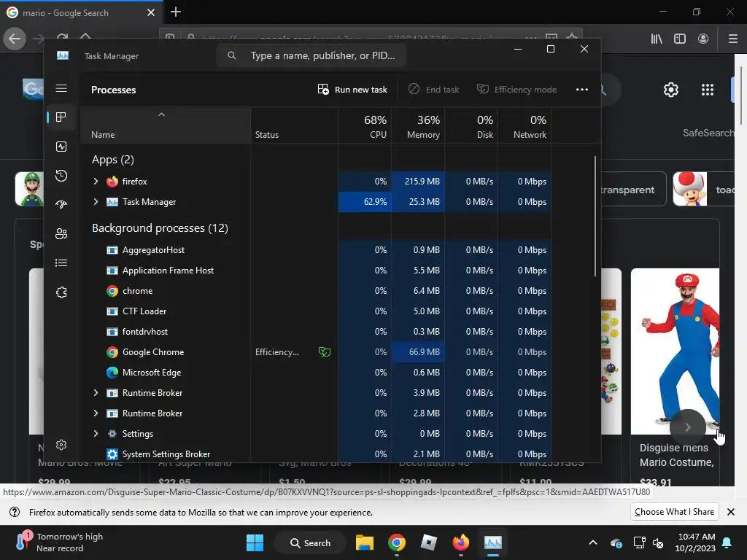
Task: Open Task Manager more options ellipsis
Action: pyautogui.click(x=581, y=90)
